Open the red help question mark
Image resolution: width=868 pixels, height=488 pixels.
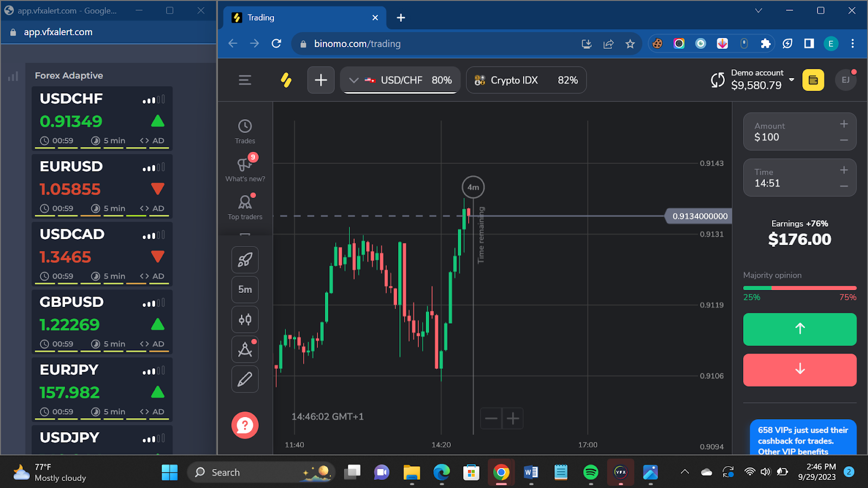245,425
